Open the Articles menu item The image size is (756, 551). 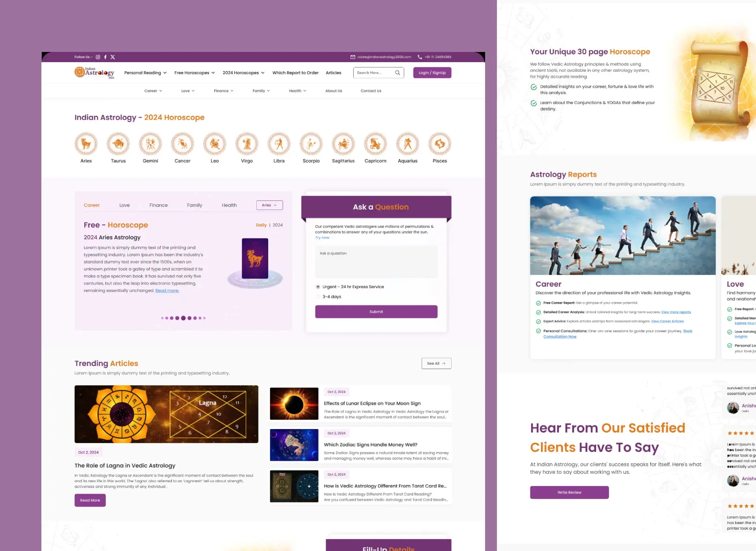coord(334,72)
